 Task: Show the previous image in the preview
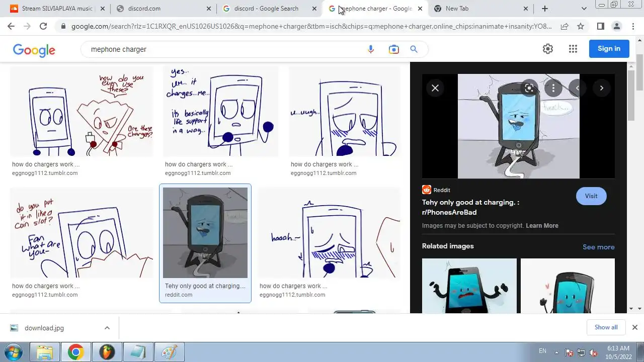(x=578, y=88)
